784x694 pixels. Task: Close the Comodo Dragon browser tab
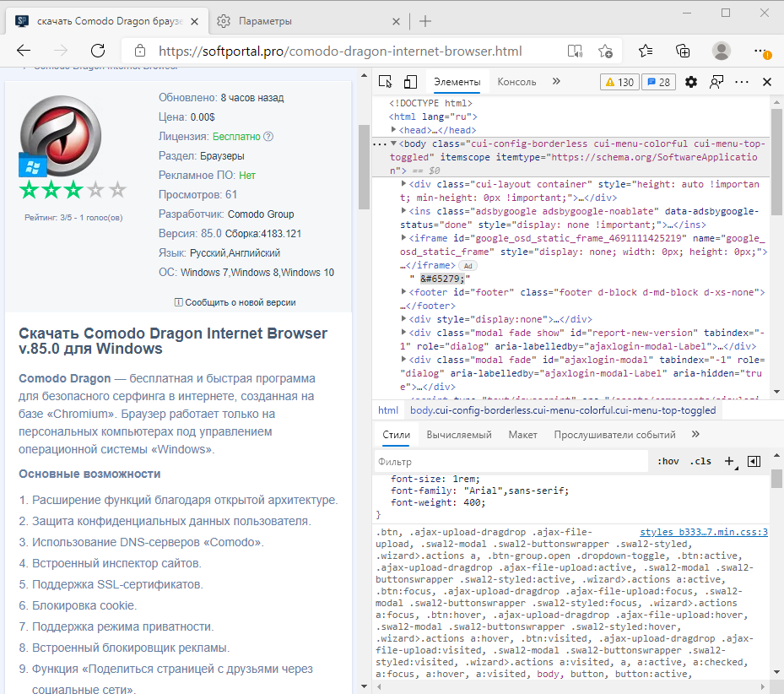coord(194,21)
